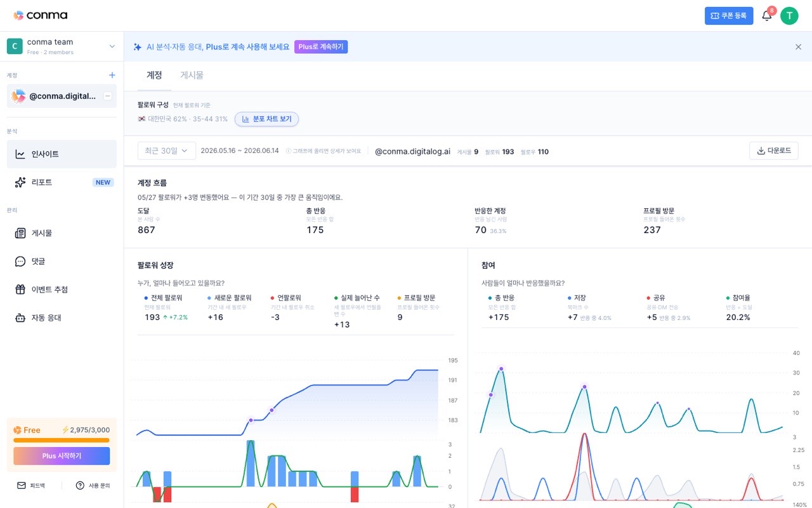The height and width of the screenshot is (508, 812).
Task: Switch to the 게시물 tab
Action: tap(192, 75)
